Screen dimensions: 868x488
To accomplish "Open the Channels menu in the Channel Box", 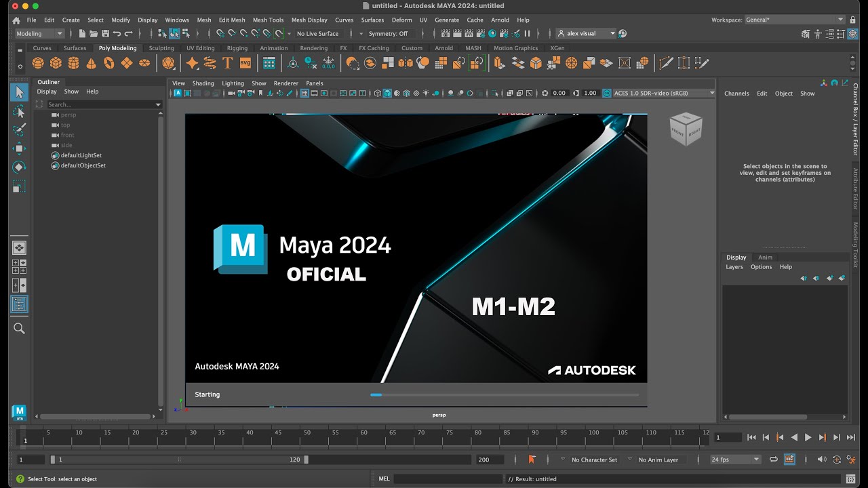I will click(736, 94).
